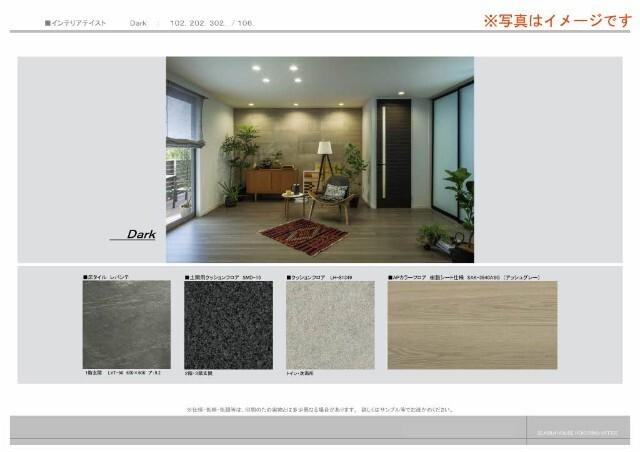The height and width of the screenshot is (452, 640).
Task: Click the faint company text in footer bar
Action: (578, 433)
